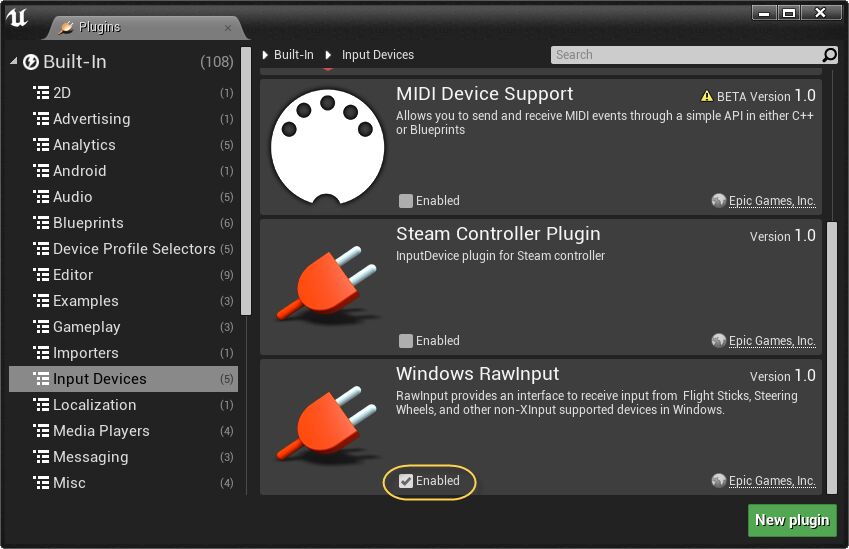Click the Built-In category icon
Viewport: 849px width, 549px height.
(x=31, y=62)
